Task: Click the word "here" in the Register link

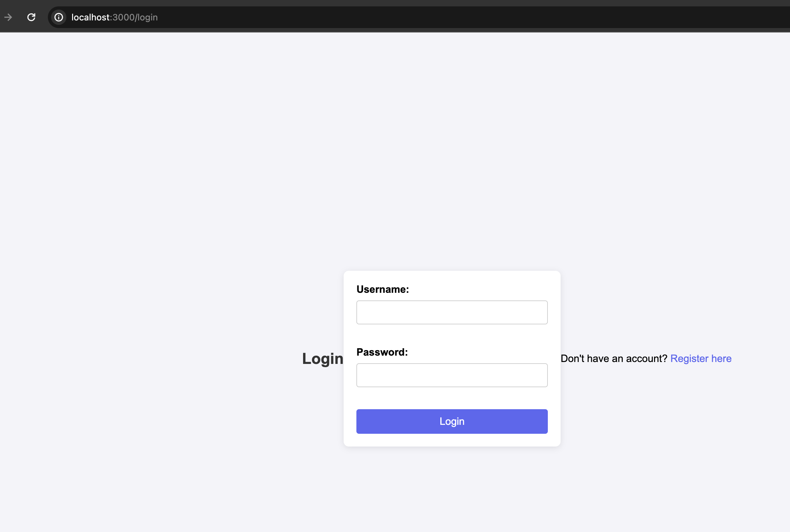Action: point(721,358)
